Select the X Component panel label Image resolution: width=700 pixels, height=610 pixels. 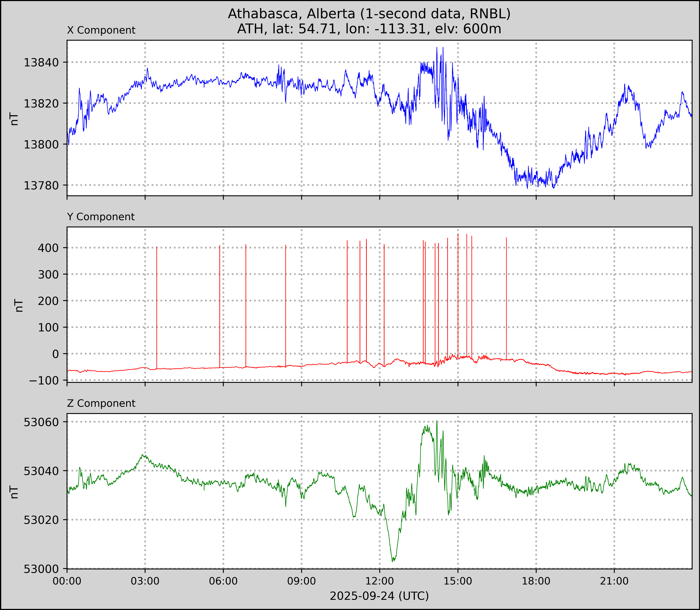[x=101, y=30]
